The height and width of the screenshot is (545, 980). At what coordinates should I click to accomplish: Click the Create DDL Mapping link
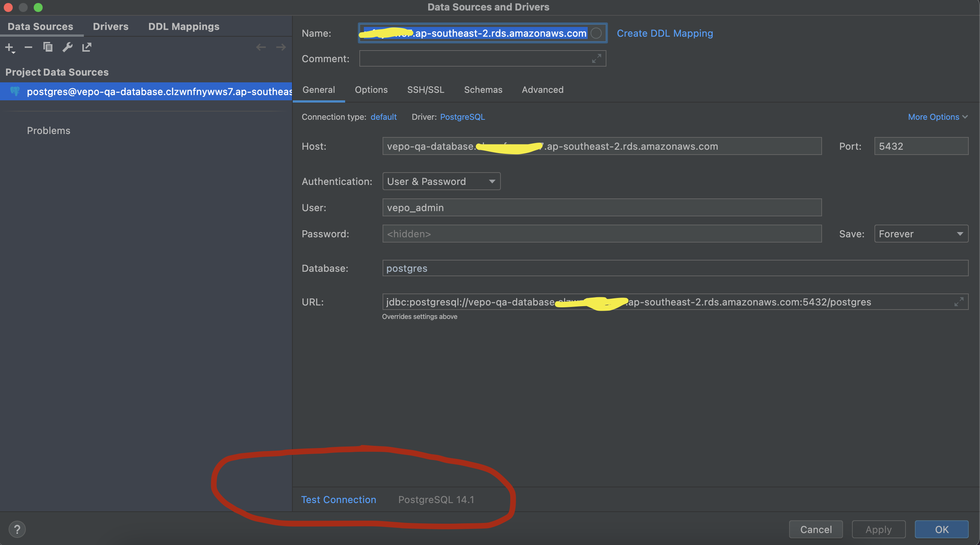(x=664, y=32)
